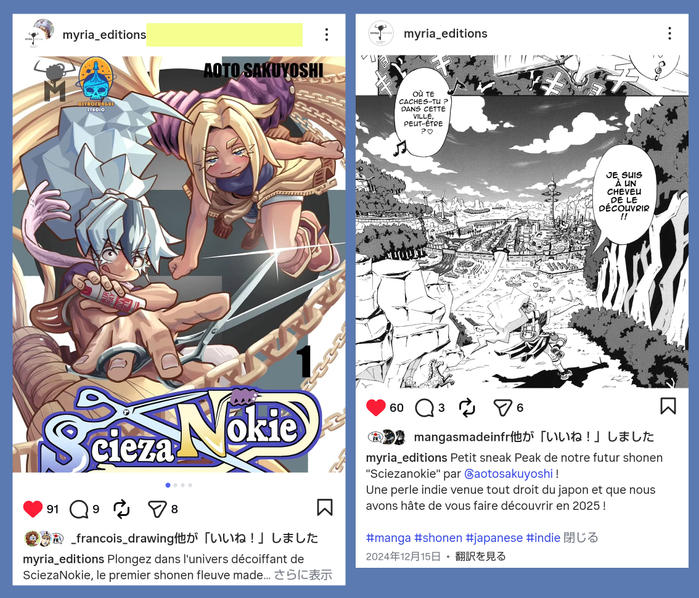The height and width of the screenshot is (598, 699).
Task: Open three-dot menu on left post
Action: (x=327, y=34)
